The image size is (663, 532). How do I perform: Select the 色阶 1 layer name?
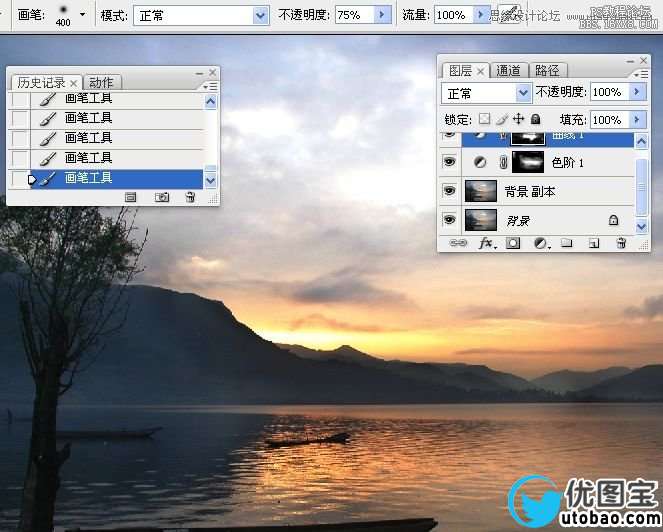coord(567,162)
